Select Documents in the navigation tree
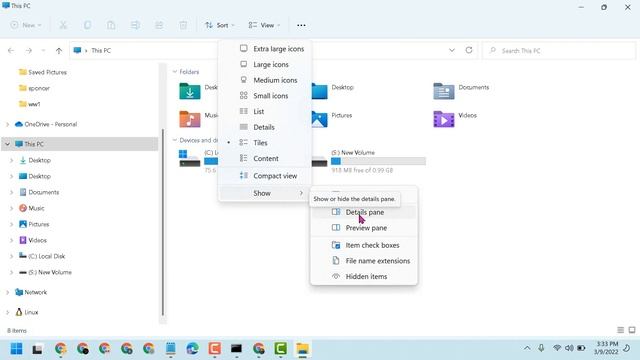This screenshot has width=640, height=360. tap(39, 192)
